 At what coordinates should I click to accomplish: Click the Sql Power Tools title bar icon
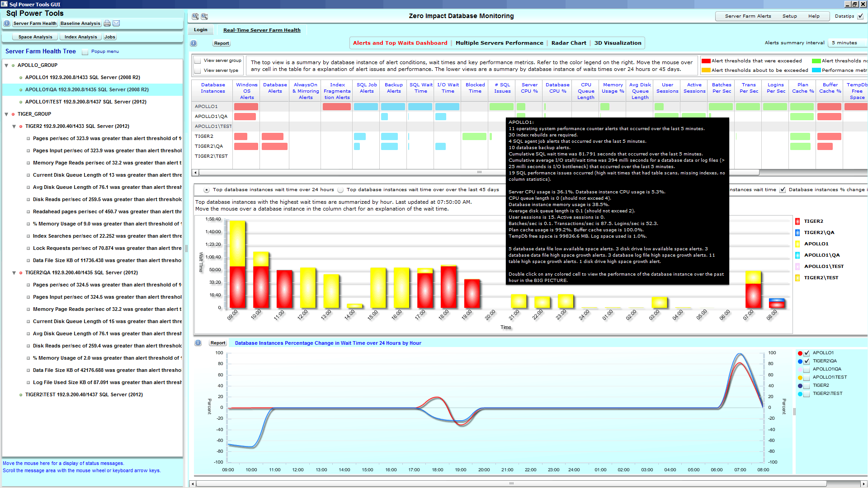pos(4,4)
